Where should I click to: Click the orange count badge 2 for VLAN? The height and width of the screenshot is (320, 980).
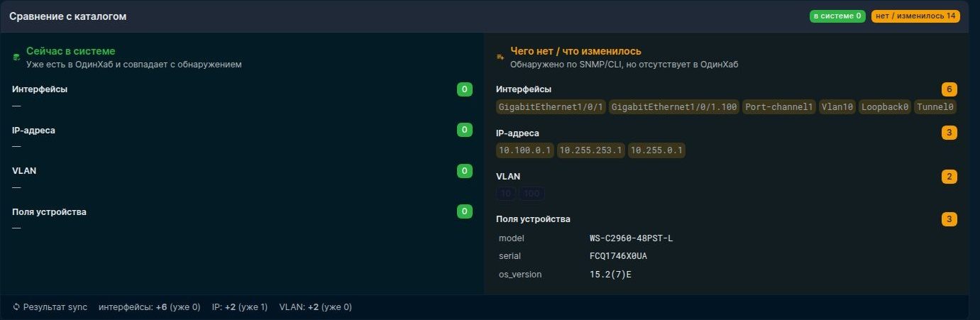949,177
